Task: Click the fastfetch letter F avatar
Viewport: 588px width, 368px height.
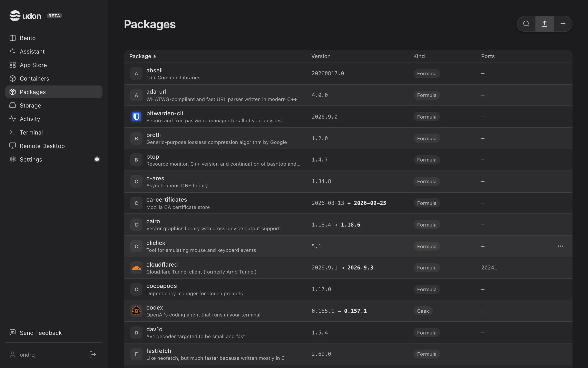Action: click(x=136, y=354)
